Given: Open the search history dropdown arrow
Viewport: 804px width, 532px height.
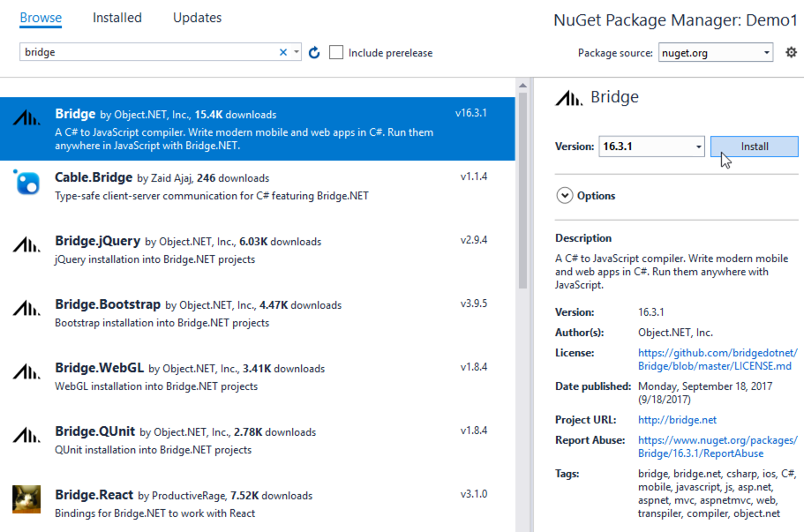Looking at the screenshot, I should (x=297, y=52).
